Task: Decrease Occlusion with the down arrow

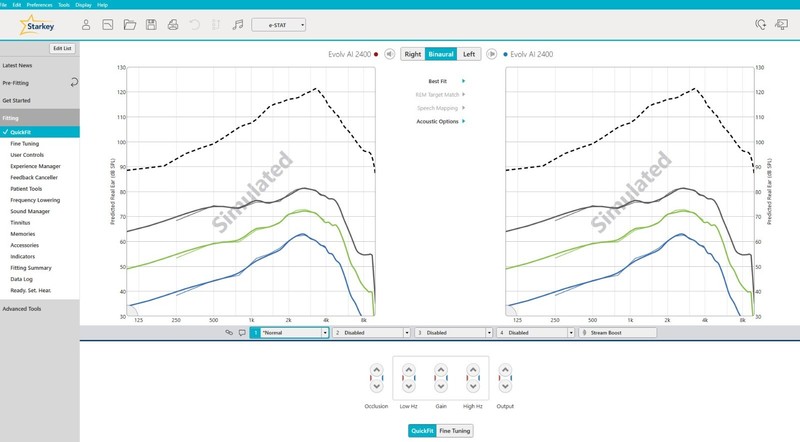Action: [x=377, y=386]
